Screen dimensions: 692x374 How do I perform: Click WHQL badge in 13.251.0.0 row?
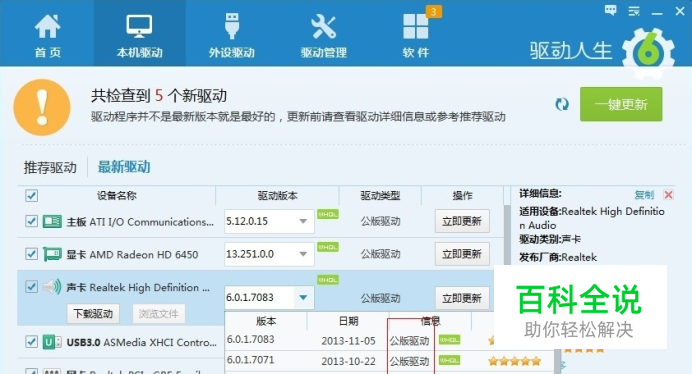[327, 247]
